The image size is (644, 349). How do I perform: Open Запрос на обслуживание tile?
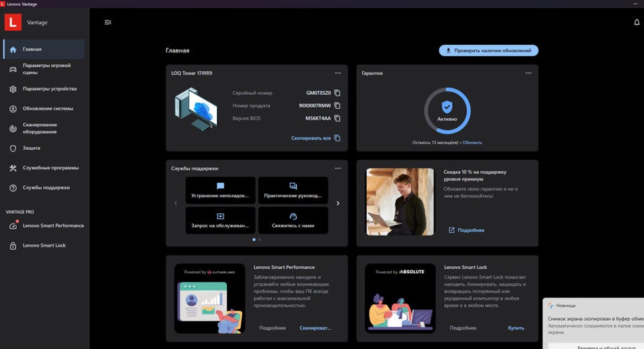pyautogui.click(x=220, y=220)
